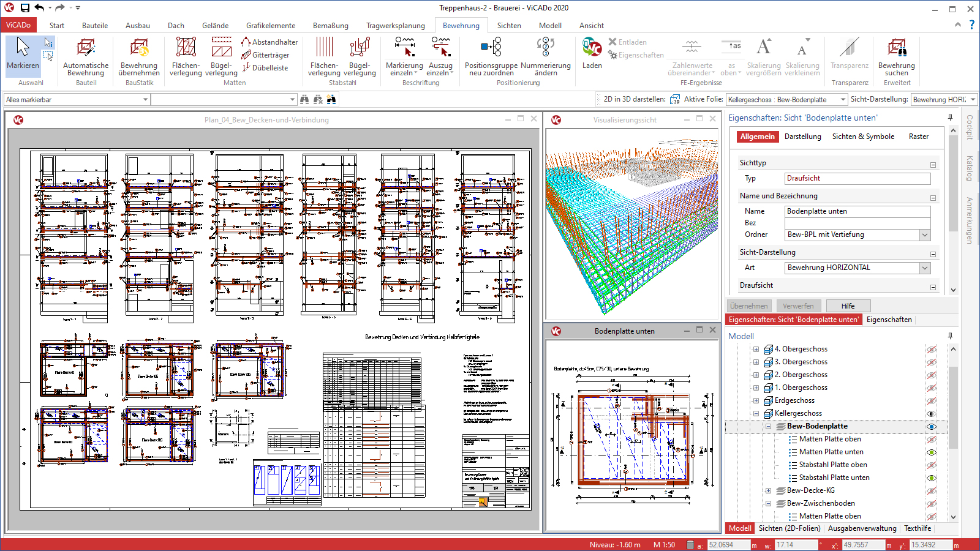Open the Ausgabenverwaltung tab

pyautogui.click(x=862, y=528)
